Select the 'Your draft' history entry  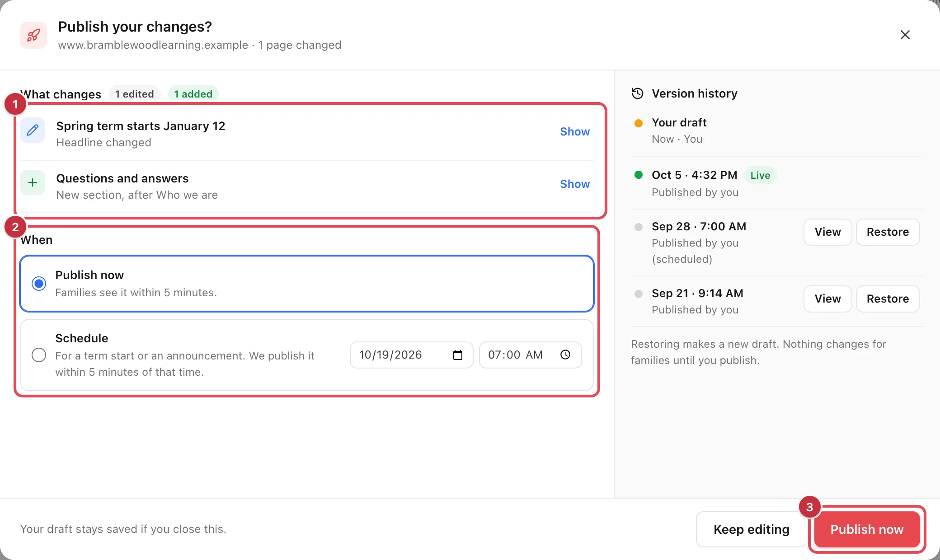pos(777,131)
